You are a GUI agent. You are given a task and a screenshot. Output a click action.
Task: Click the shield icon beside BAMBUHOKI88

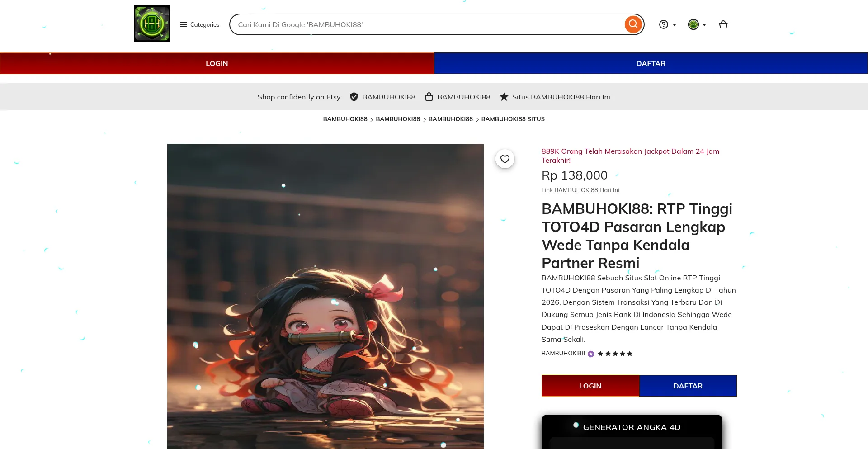pyautogui.click(x=354, y=97)
